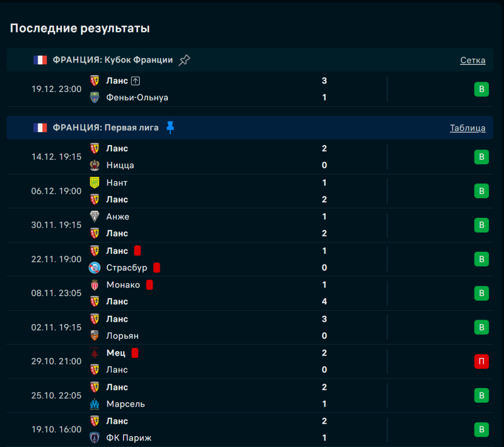Click the advancing arrow icon beside Ланс
The image size is (504, 447).
point(135,81)
